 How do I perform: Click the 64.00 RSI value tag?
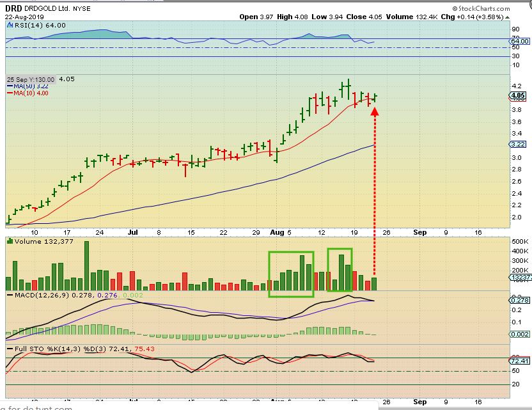coord(519,41)
